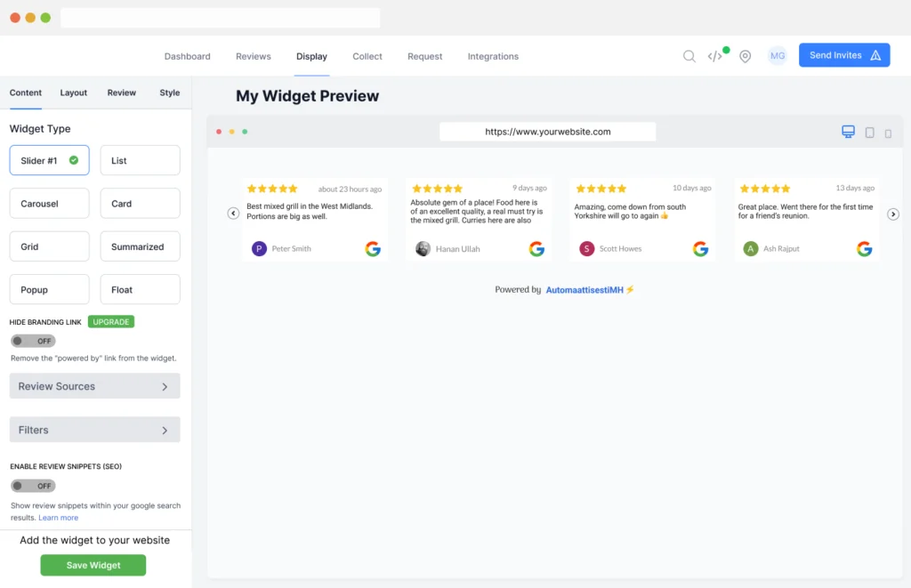The width and height of the screenshot is (911, 588).
Task: Click previous arrow on review slider
Action: [233, 213]
